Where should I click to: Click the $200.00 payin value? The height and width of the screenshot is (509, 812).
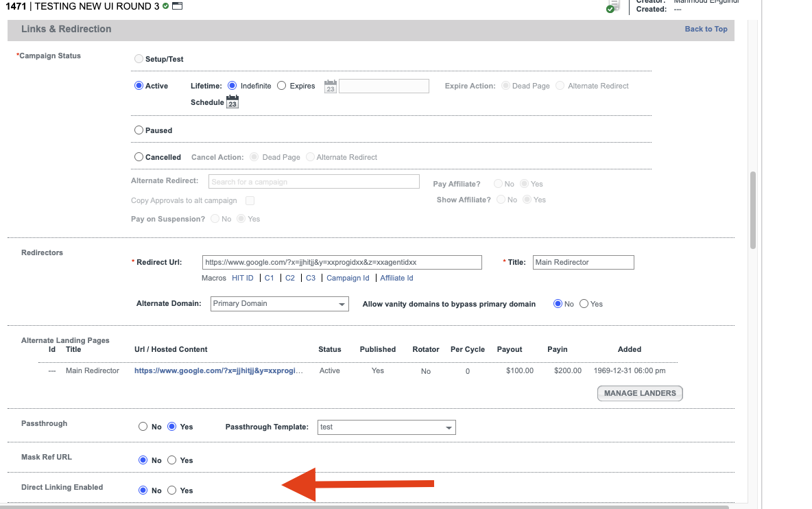click(x=568, y=370)
